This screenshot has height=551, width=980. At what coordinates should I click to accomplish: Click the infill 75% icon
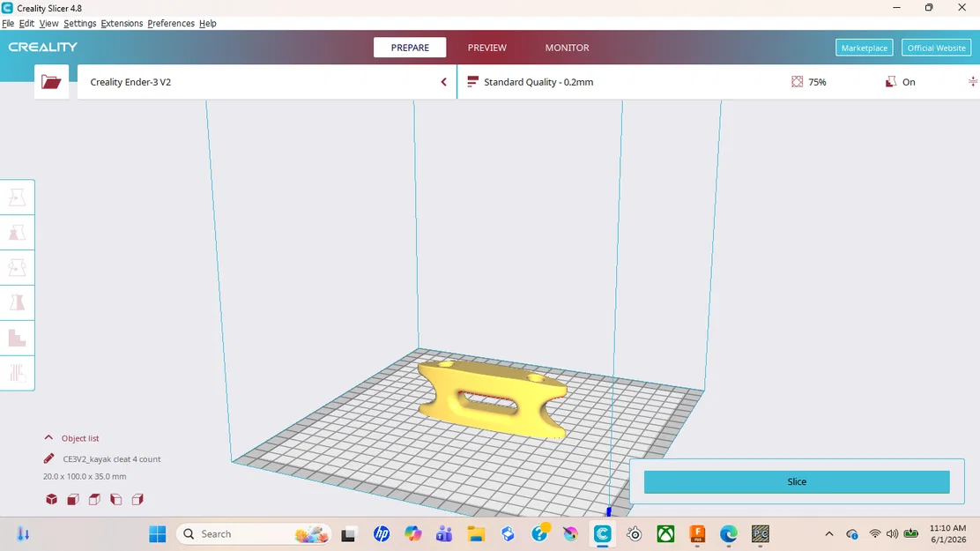point(797,82)
